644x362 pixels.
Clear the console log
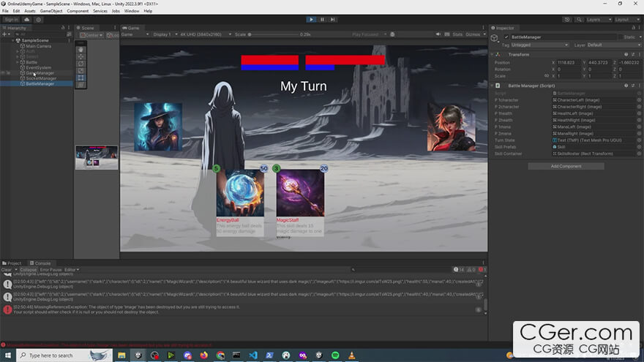(x=7, y=270)
